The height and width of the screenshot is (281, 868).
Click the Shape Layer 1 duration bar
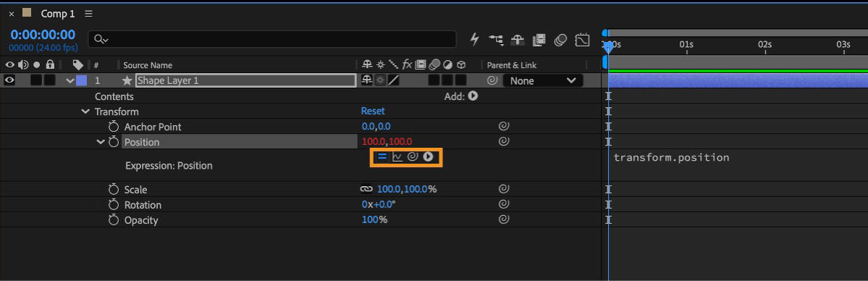tap(738, 81)
